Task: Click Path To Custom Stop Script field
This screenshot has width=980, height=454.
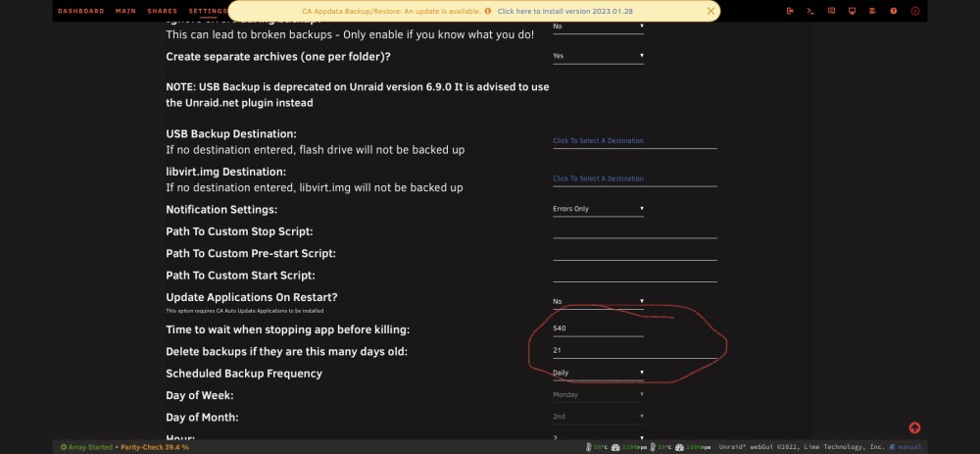Action: click(x=634, y=232)
